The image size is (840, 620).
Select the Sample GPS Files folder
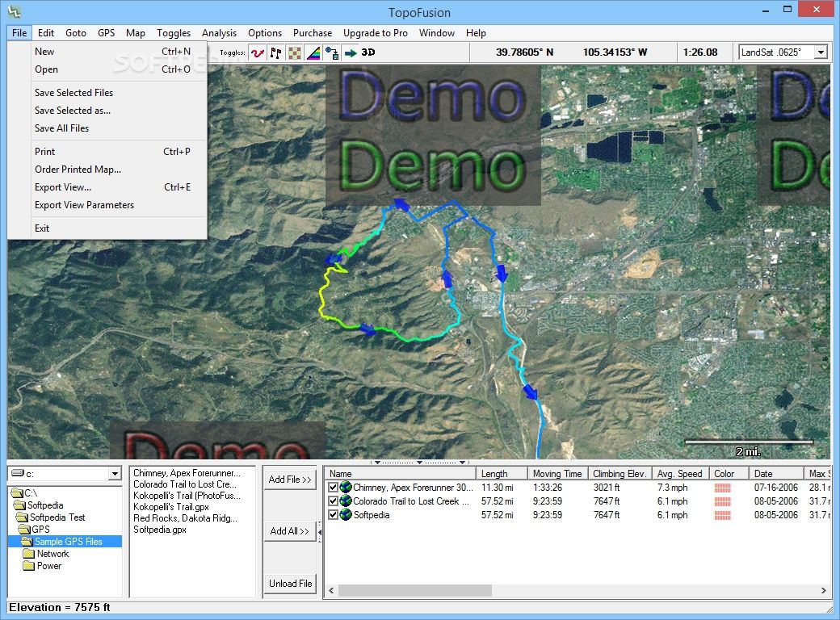68,542
